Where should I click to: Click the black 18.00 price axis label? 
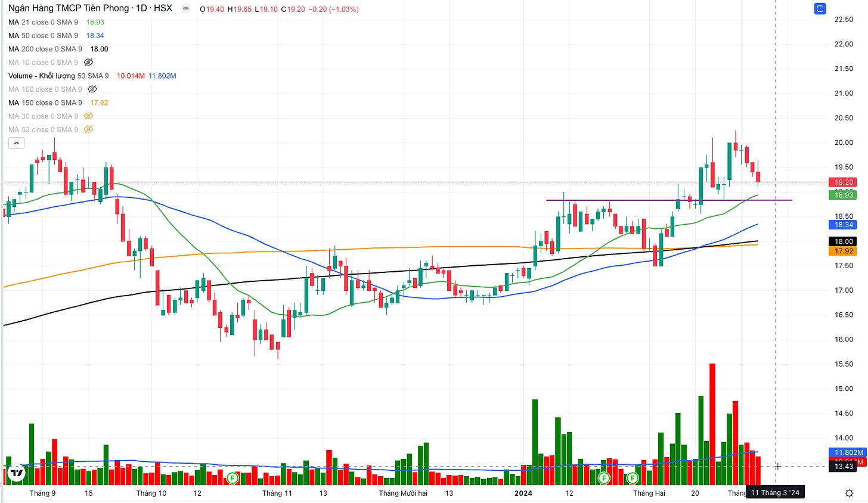pyautogui.click(x=843, y=241)
